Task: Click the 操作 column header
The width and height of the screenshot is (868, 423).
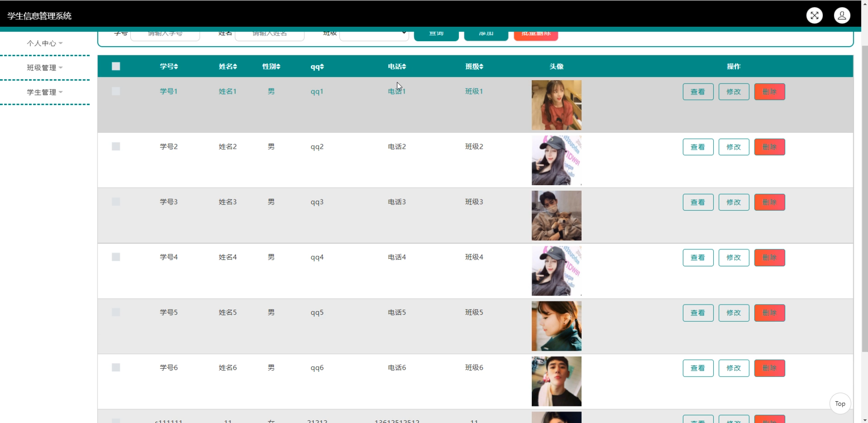Action: pyautogui.click(x=734, y=66)
